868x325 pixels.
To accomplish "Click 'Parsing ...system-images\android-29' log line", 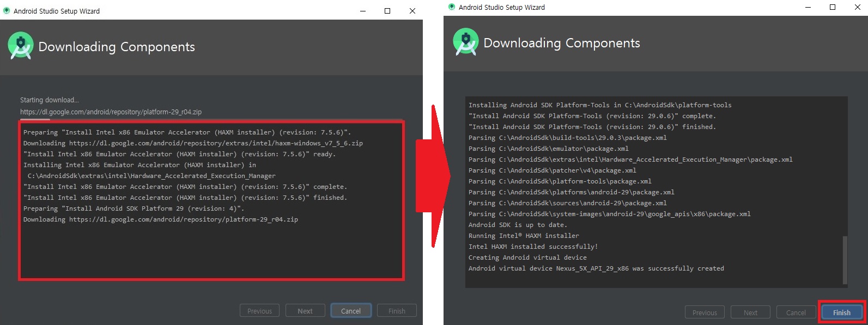I will (609, 214).
